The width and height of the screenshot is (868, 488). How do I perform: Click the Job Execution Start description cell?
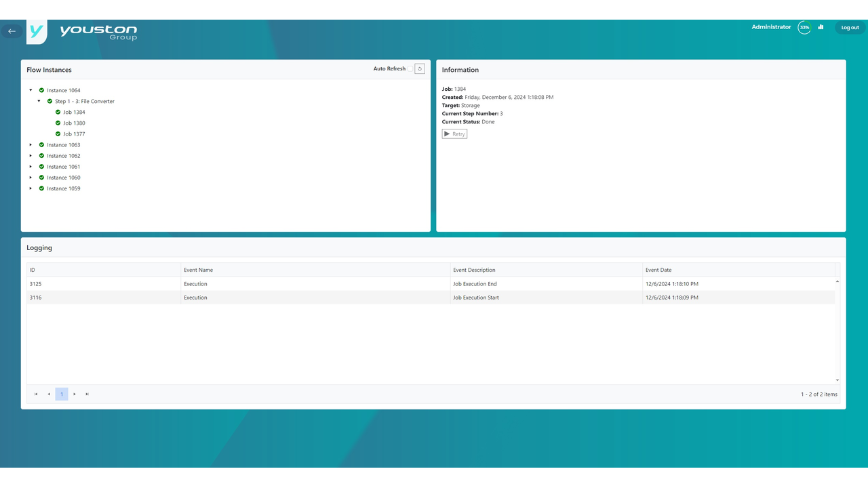(x=547, y=298)
